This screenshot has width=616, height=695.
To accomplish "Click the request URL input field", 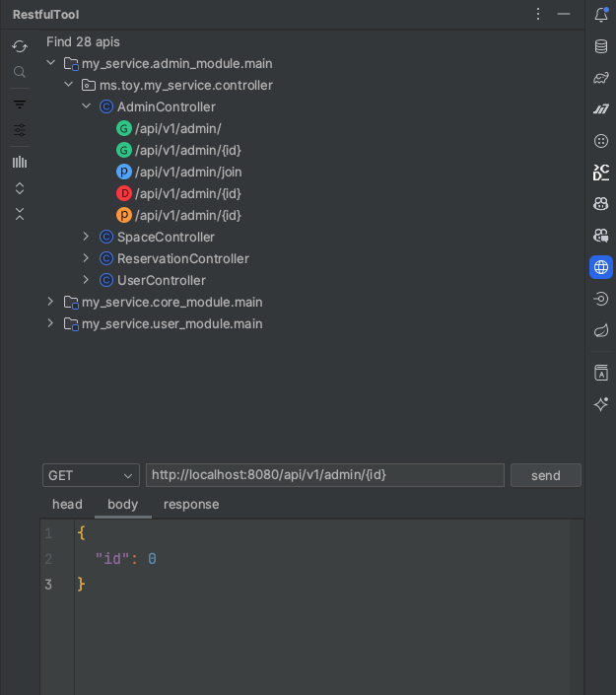I will (x=325, y=475).
